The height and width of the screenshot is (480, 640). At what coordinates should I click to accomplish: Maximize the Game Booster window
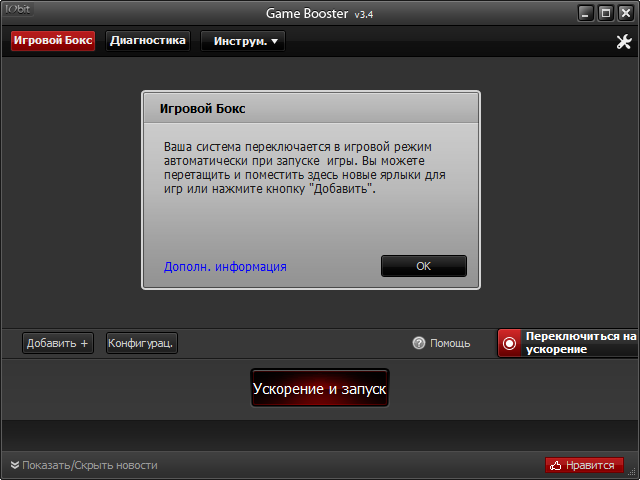click(606, 13)
